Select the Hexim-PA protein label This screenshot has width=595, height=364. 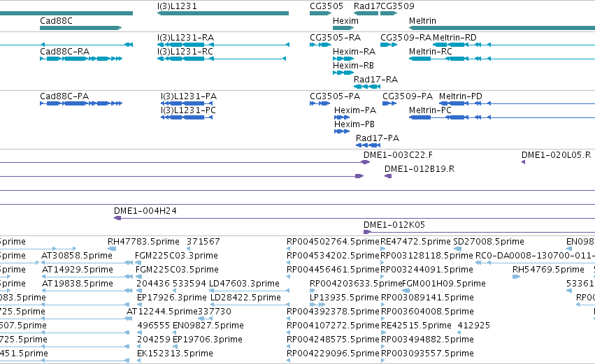tap(355, 110)
